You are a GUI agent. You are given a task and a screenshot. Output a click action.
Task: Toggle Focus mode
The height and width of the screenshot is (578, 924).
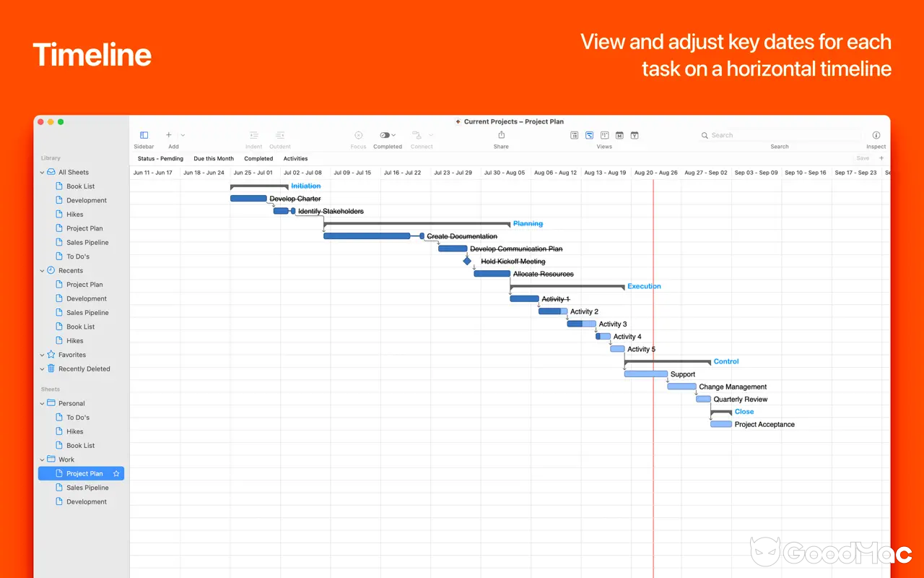pyautogui.click(x=358, y=135)
